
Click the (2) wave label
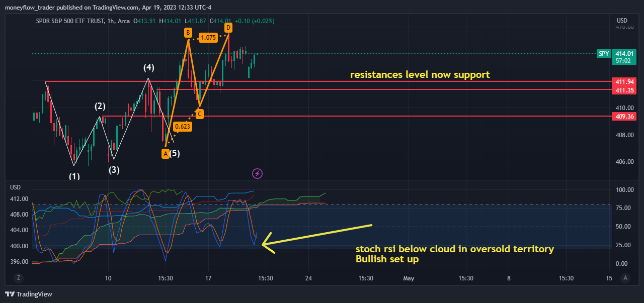100,106
